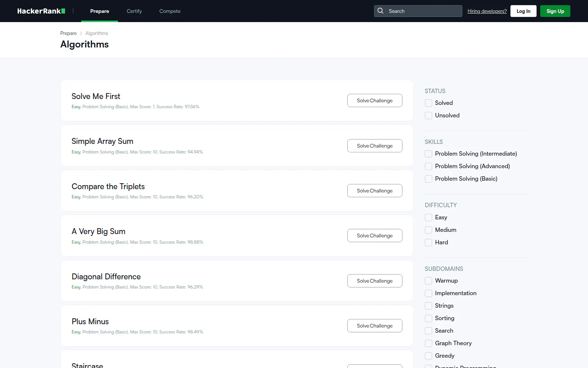The width and height of the screenshot is (588, 368).
Task: Check the Solved status filter
Action: pyautogui.click(x=429, y=103)
